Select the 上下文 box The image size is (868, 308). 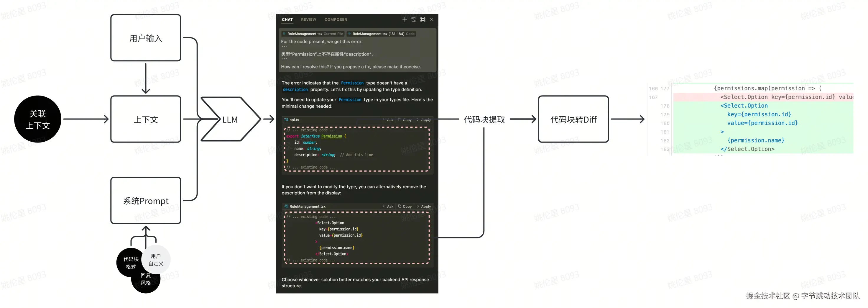[x=146, y=119]
